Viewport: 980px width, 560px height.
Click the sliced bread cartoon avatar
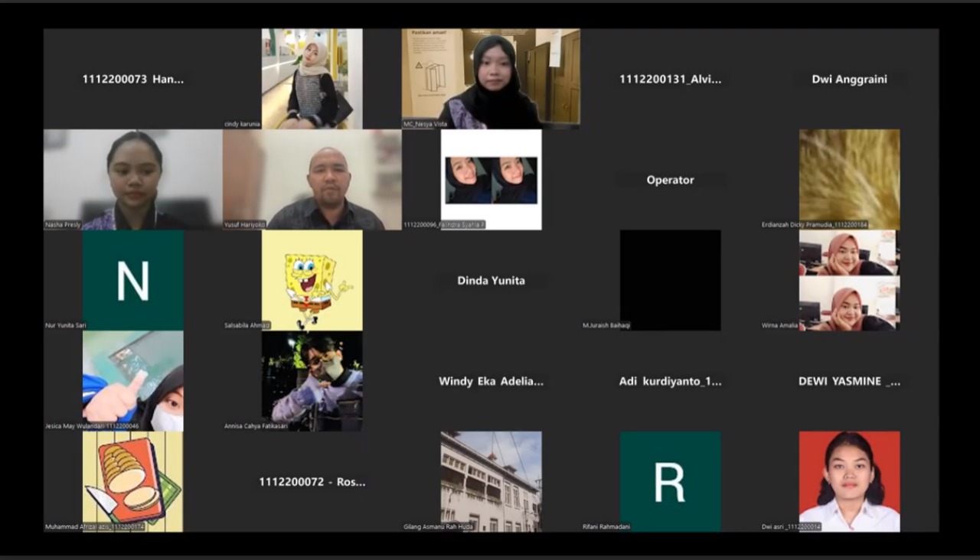pos(132,481)
